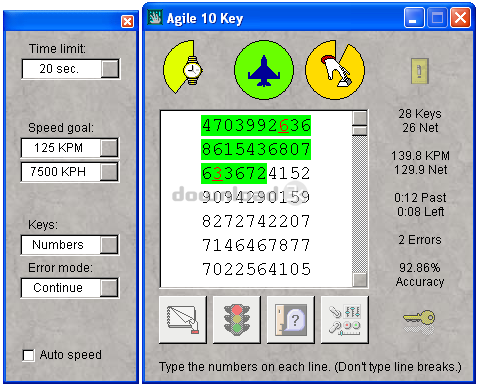This screenshot has width=480, height=387.
Task: Click the 0:12 Past time reading
Action: [x=420, y=198]
